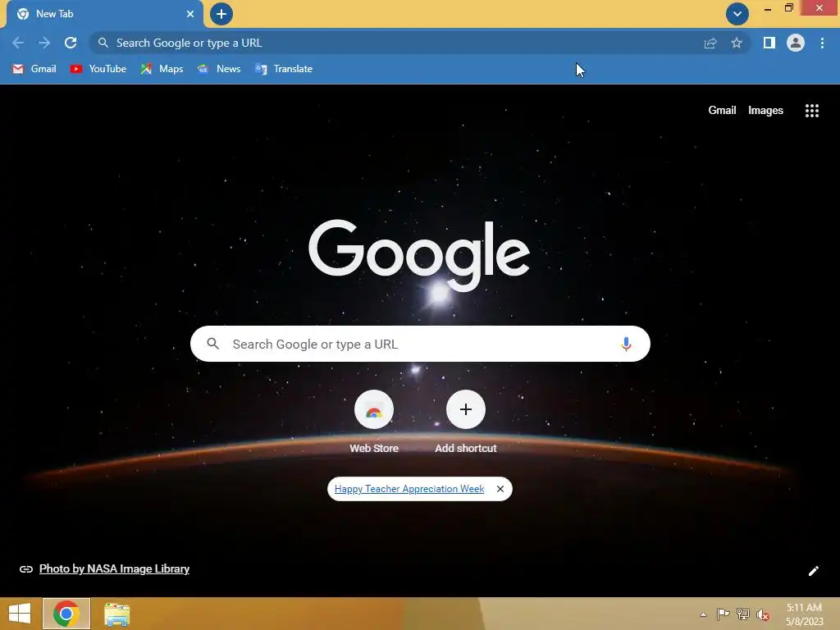
Task: Show hidden tray icons arrow
Action: 703,614
